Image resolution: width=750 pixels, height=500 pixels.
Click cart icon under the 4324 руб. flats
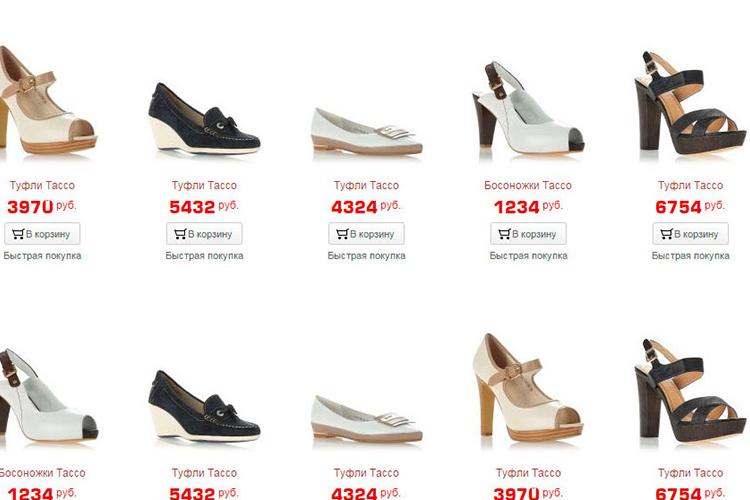pos(342,234)
